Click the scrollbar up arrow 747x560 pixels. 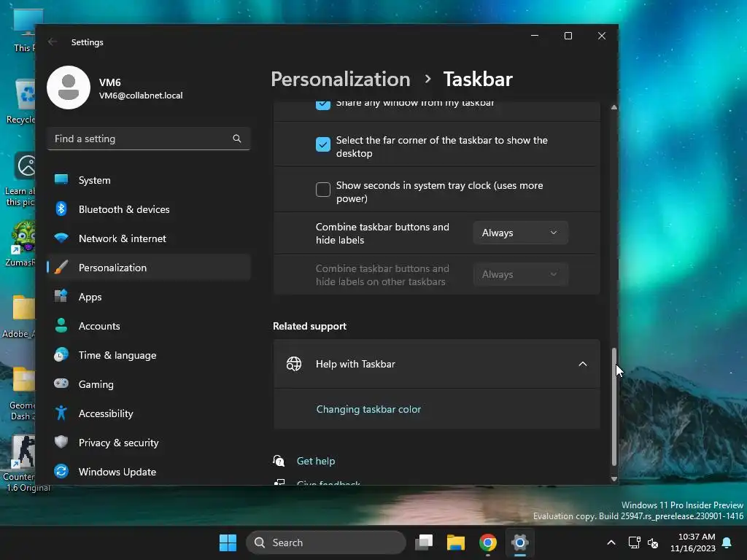click(614, 108)
